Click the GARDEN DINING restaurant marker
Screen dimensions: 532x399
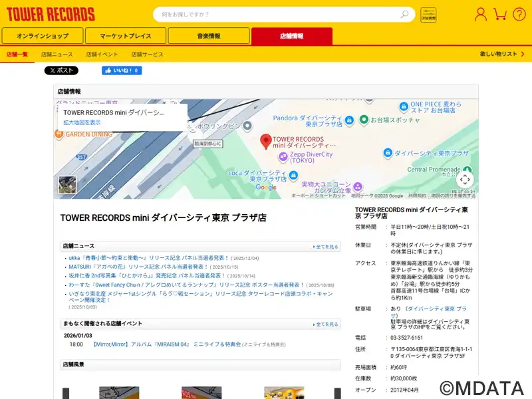(x=59, y=134)
